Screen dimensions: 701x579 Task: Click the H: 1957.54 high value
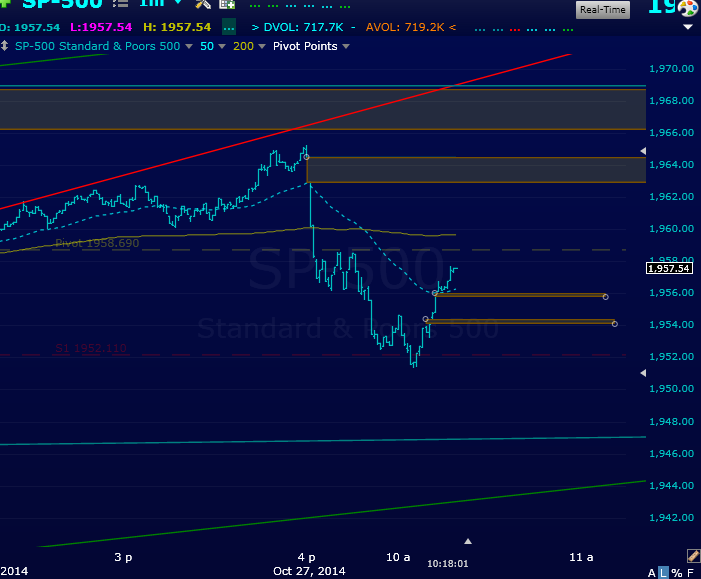pos(177,27)
